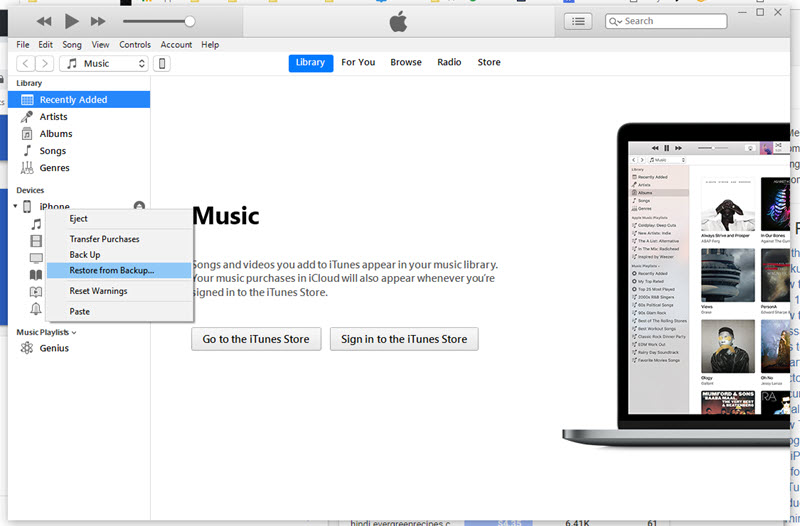Image resolution: width=800 pixels, height=526 pixels.
Task: Open the Song menu
Action: 72,45
